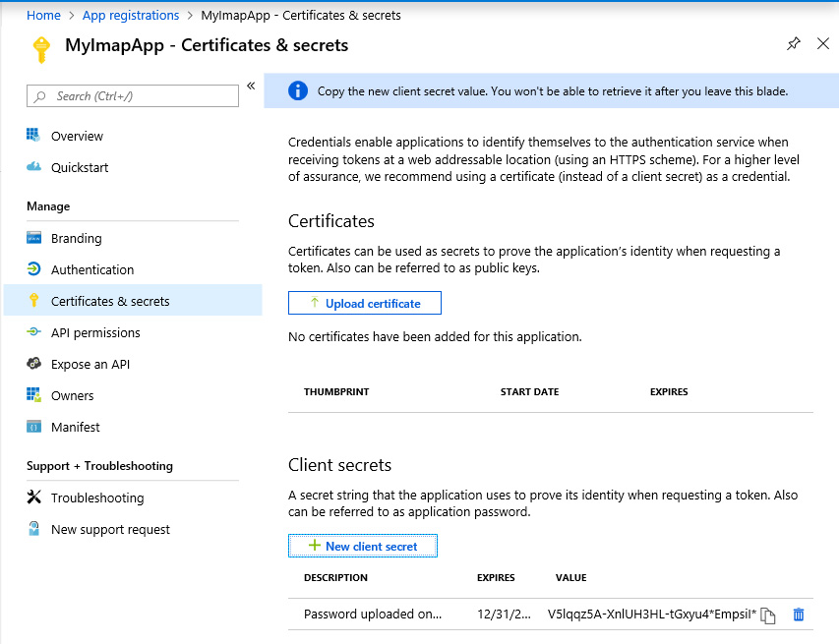This screenshot has width=839, height=644.
Task: Click the Support + Troubleshooting heading
Action: 99,466
